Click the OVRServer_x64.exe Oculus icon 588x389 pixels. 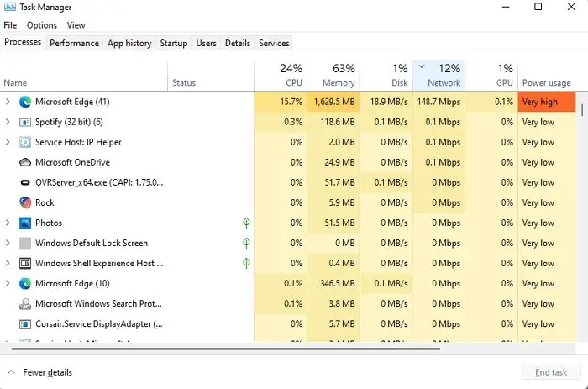click(x=25, y=182)
